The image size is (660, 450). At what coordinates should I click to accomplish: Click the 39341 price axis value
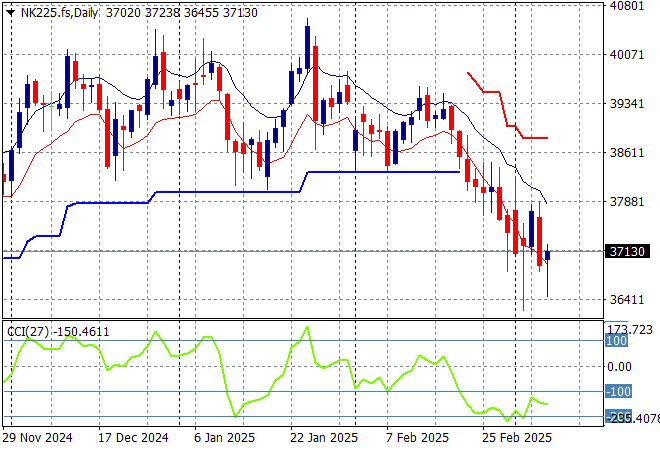click(627, 104)
